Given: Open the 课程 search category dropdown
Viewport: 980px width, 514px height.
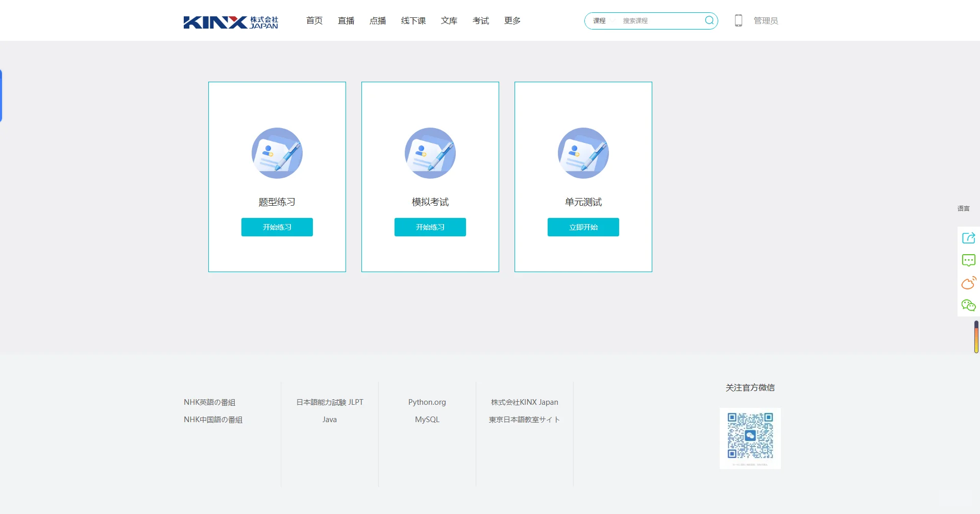Looking at the screenshot, I should pos(604,20).
